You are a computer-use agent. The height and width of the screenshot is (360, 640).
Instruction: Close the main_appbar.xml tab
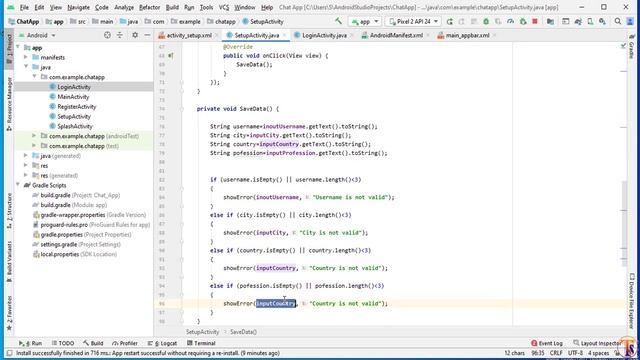(494, 36)
